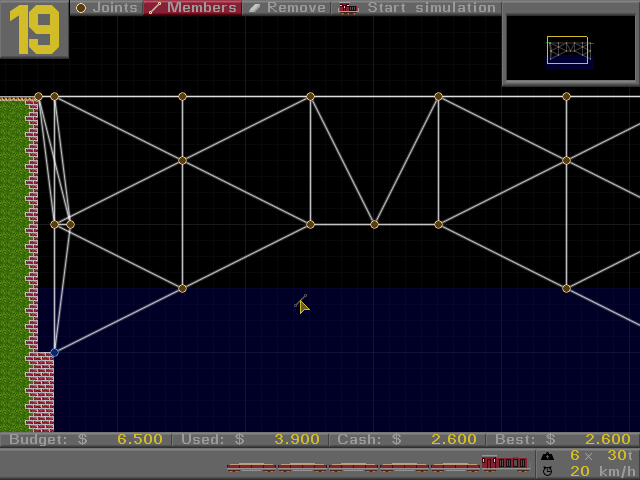This screenshot has height=480, width=640.
Task: Click the blue anchor joint at the brick wall base
Action: (x=54, y=352)
